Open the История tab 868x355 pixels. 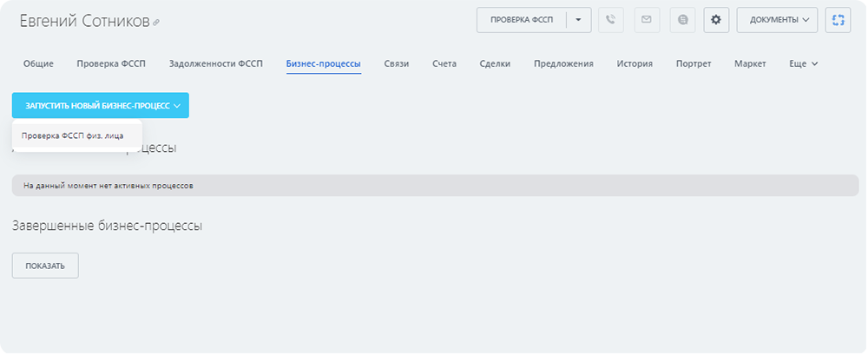pyautogui.click(x=635, y=63)
